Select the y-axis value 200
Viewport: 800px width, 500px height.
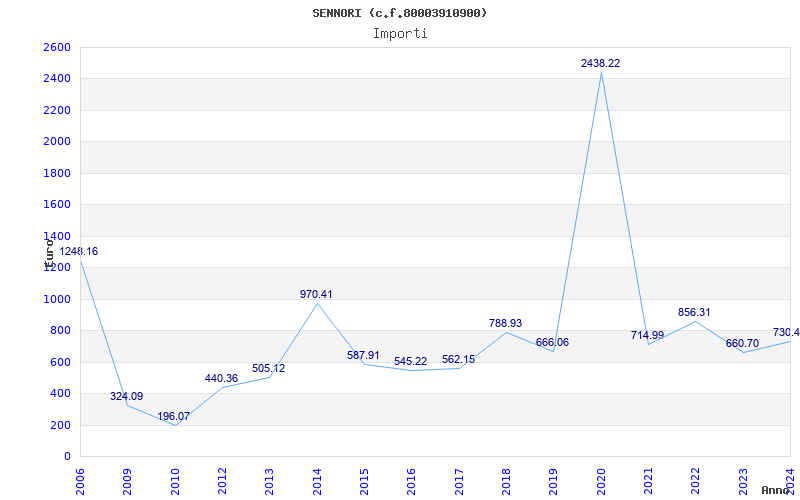pyautogui.click(x=60, y=425)
